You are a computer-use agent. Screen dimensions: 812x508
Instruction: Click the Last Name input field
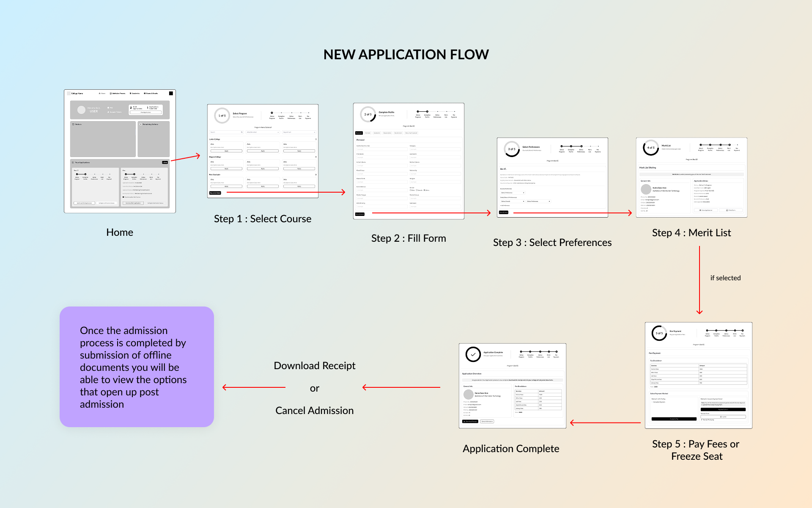click(435, 157)
